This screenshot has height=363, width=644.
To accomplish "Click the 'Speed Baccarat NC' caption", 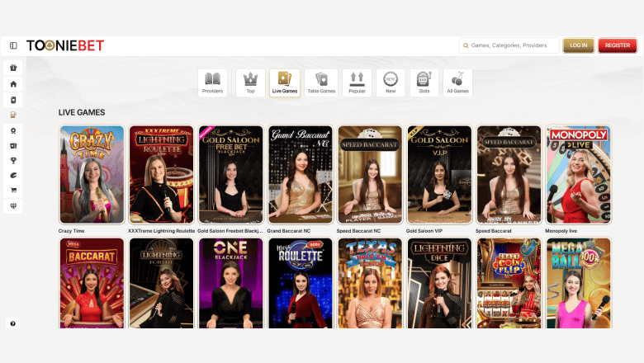I will pos(358,231).
